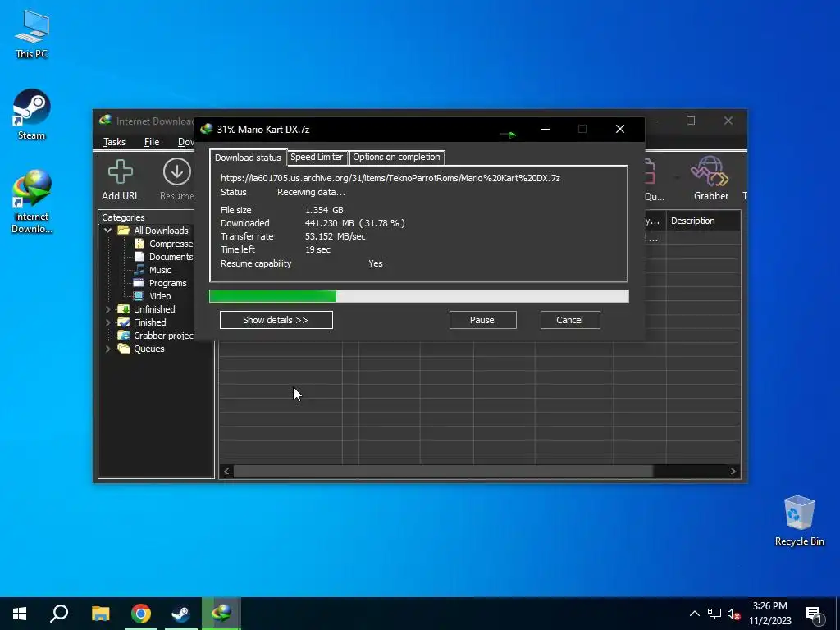Image resolution: width=840 pixels, height=630 pixels.
Task: Expand the Unfinished category node
Action: pyautogui.click(x=107, y=309)
